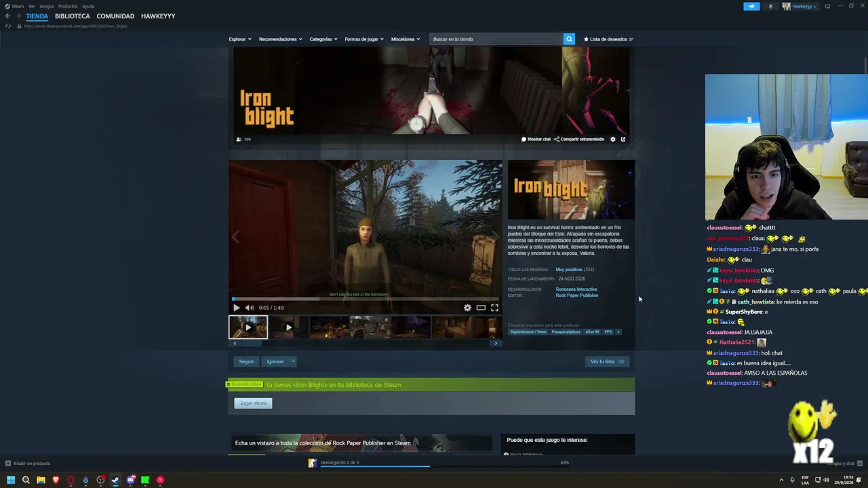Viewport: 868px width, 488px height.
Task: Open the trailer settings gear
Action: tap(467, 308)
